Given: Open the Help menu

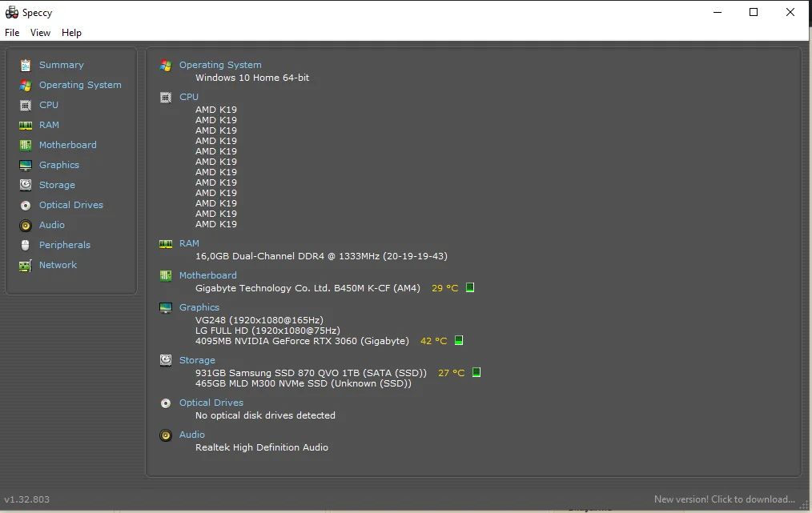Looking at the screenshot, I should [x=71, y=33].
